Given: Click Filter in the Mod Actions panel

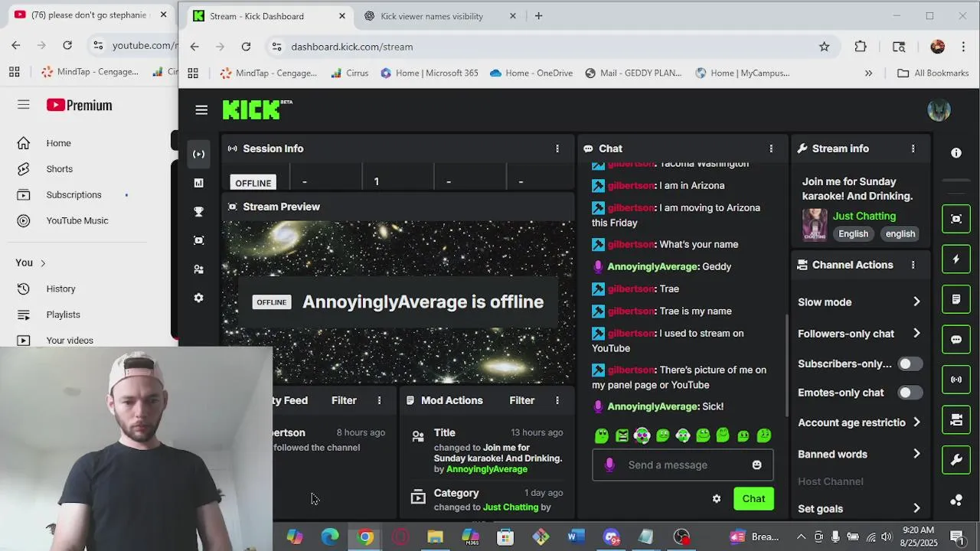Looking at the screenshot, I should 522,400.
